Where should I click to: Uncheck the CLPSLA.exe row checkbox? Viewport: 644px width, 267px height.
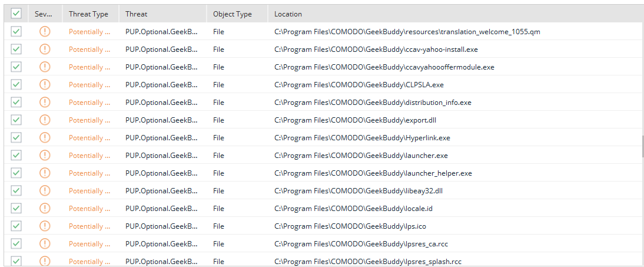click(x=16, y=84)
